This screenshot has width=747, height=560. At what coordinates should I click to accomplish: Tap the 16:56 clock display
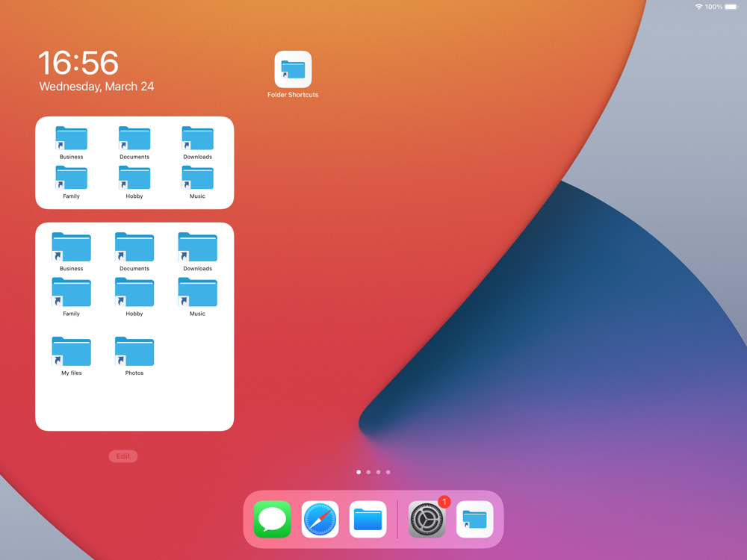point(78,63)
